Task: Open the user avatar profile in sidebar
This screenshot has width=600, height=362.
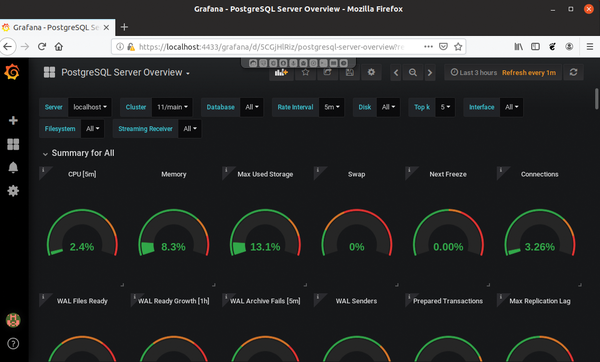Action: click(x=13, y=320)
